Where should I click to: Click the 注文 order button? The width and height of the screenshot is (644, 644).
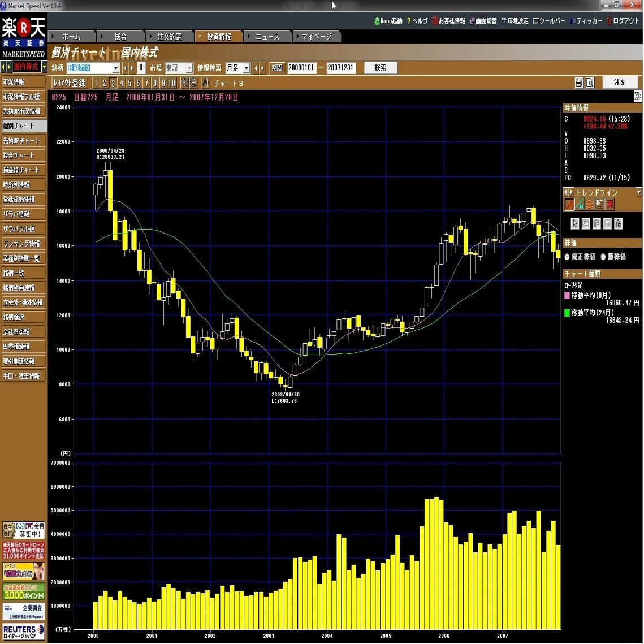click(x=619, y=82)
